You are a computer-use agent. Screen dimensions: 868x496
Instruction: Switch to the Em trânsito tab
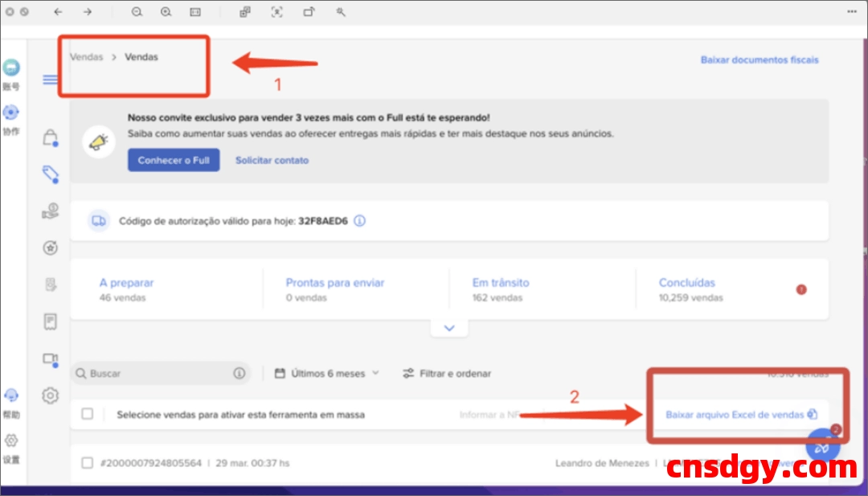(x=501, y=283)
